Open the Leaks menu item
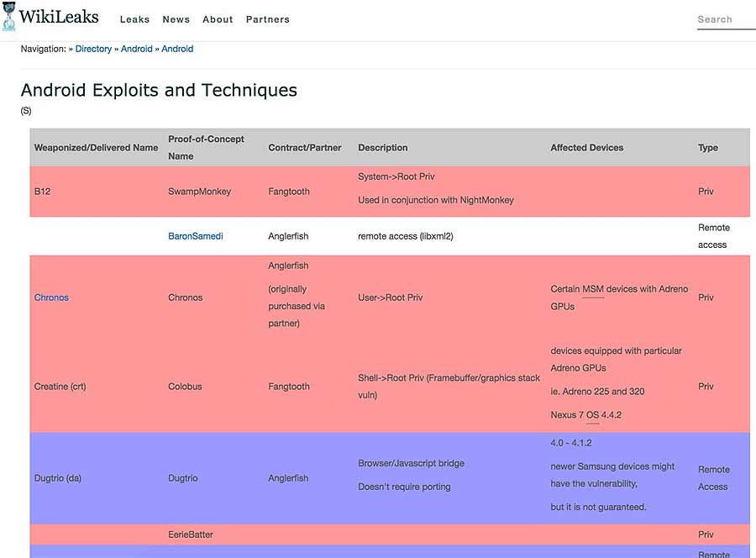This screenshot has height=558, width=756. (134, 19)
